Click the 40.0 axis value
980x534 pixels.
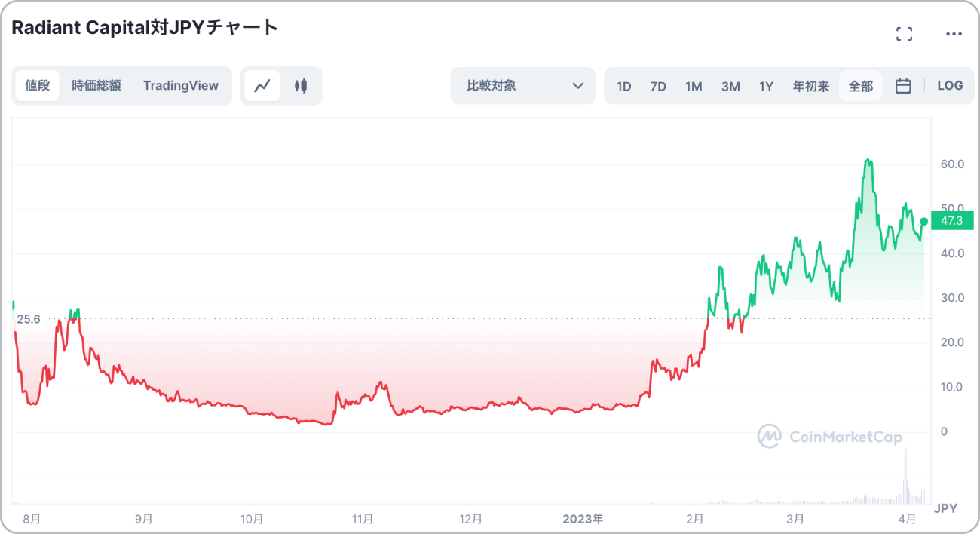click(x=951, y=253)
